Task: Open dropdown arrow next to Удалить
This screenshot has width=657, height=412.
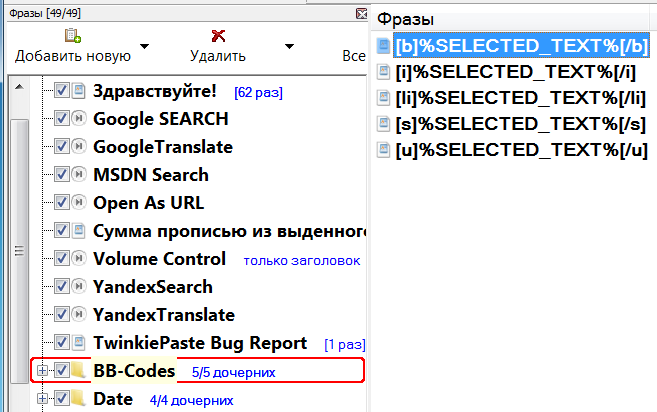Action: point(289,46)
